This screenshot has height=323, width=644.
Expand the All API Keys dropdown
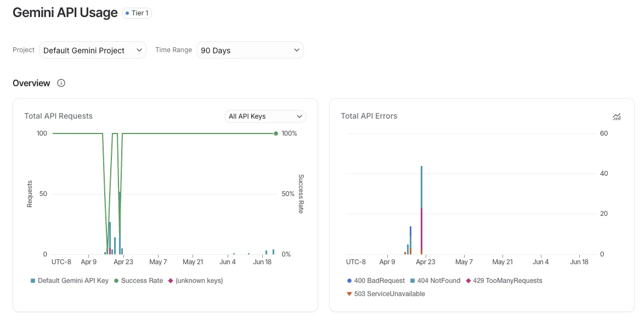265,116
